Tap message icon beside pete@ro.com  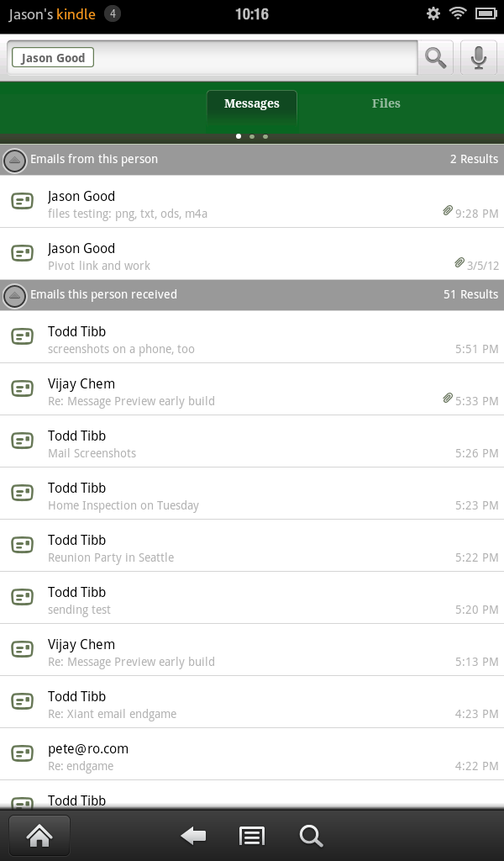coord(22,753)
